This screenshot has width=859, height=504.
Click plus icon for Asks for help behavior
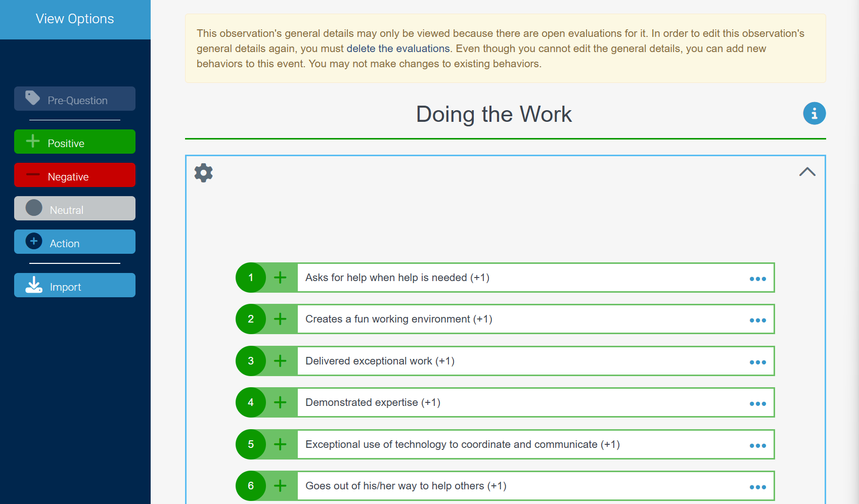pos(280,278)
